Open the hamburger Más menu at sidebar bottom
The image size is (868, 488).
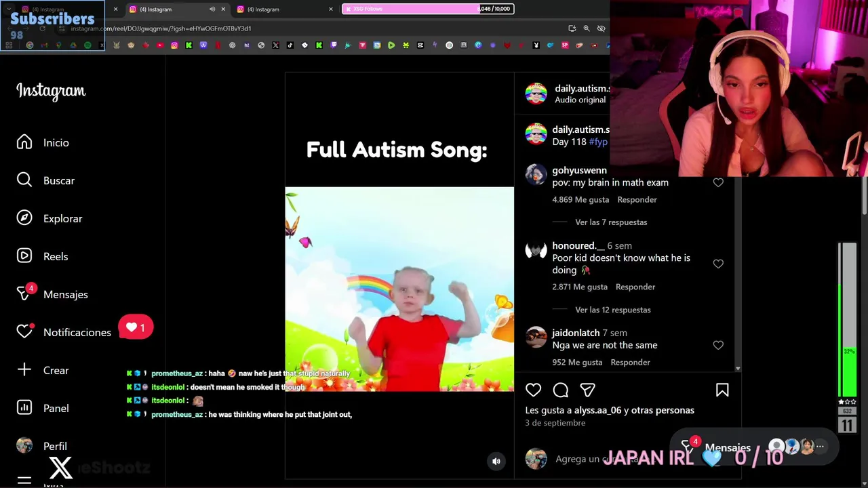(x=24, y=481)
